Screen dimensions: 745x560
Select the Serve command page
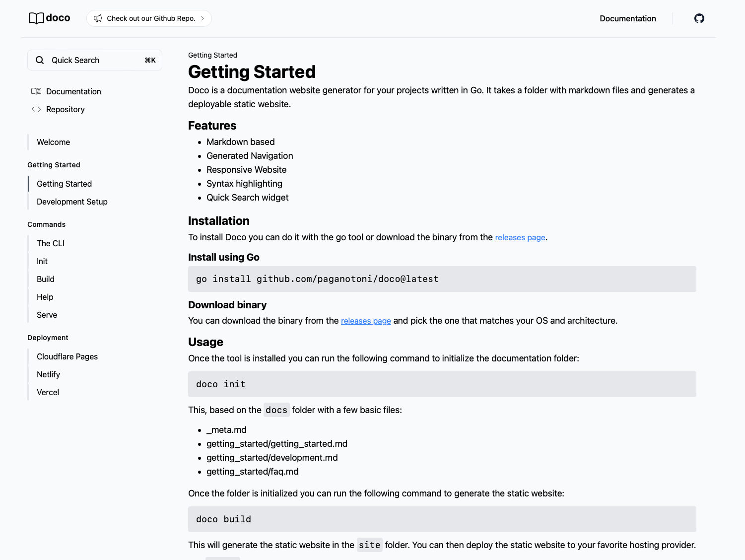(47, 315)
